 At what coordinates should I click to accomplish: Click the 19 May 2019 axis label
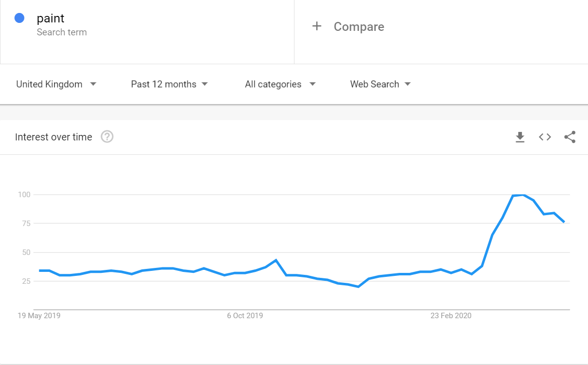point(39,316)
